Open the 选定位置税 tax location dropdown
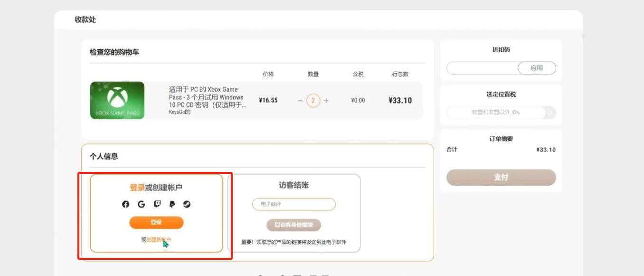 coord(496,113)
